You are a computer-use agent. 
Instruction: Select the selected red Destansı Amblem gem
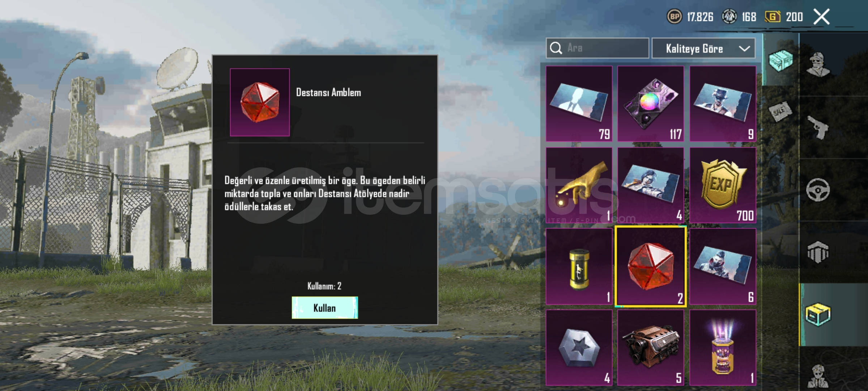pos(651,266)
